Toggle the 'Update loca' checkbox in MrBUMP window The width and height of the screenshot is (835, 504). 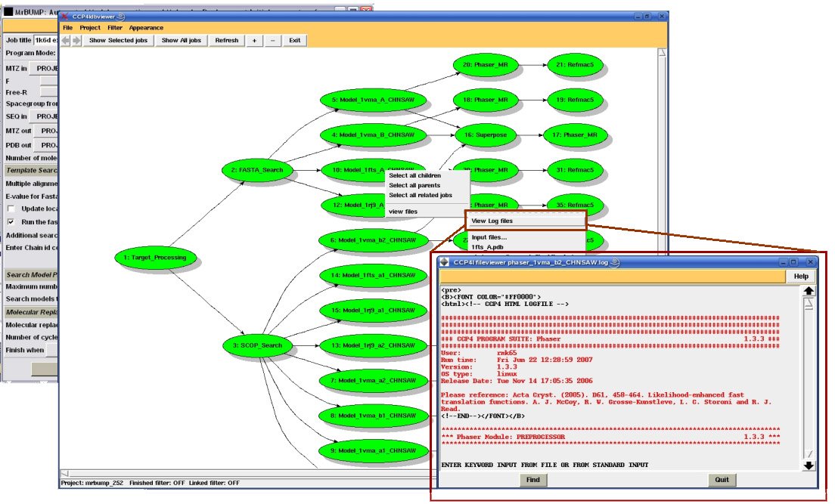pos(11,209)
